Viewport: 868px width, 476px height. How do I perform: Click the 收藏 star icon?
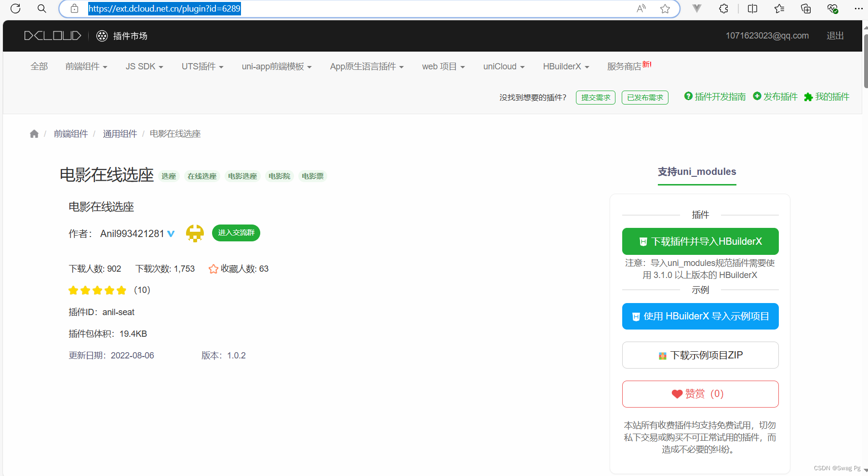214,269
